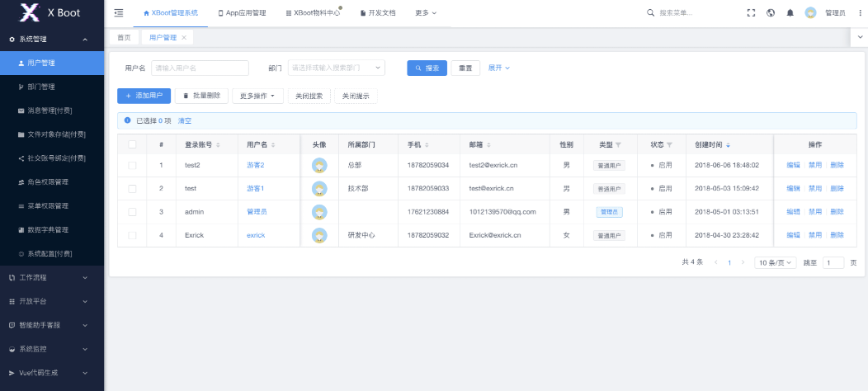This screenshot has height=391, width=868.
Task: Select all rows with header checkbox
Action: pyautogui.click(x=132, y=144)
